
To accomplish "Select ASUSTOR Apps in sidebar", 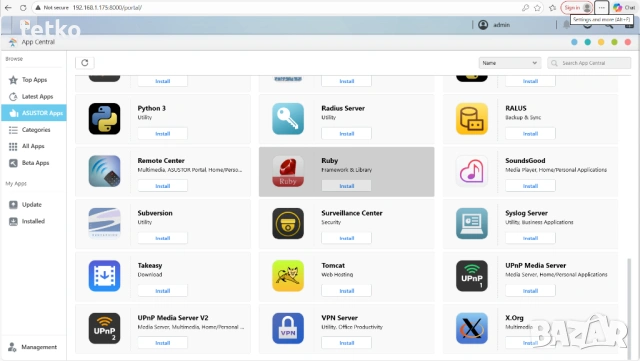I will point(34,113).
